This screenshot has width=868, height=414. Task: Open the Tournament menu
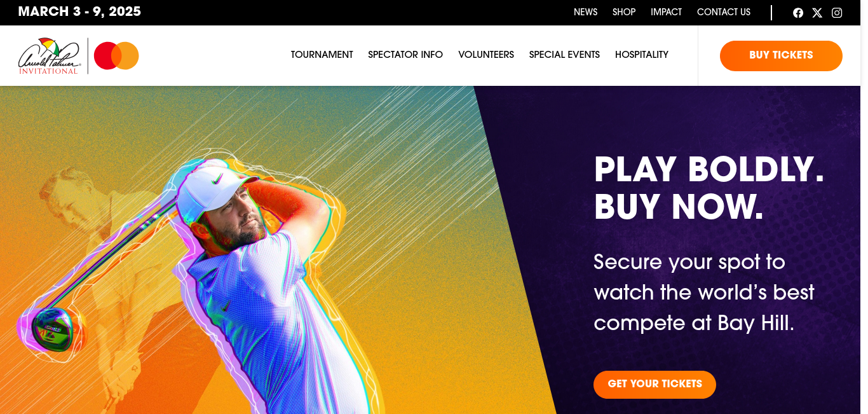(x=322, y=55)
